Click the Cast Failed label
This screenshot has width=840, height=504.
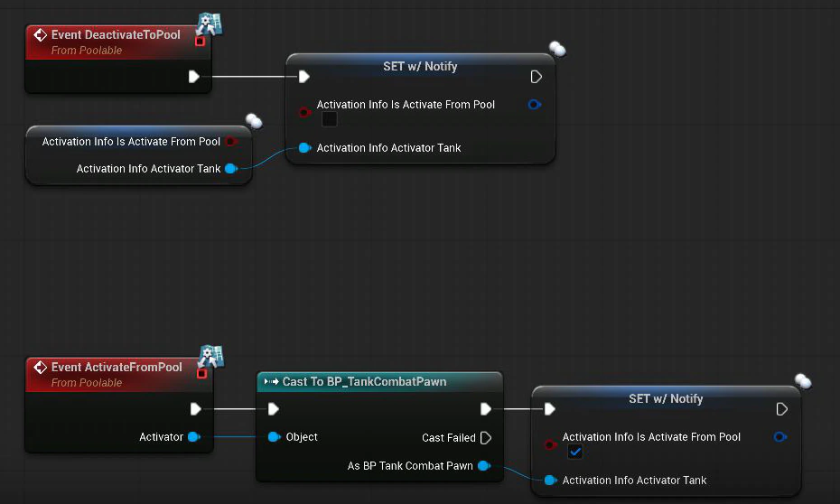448,438
